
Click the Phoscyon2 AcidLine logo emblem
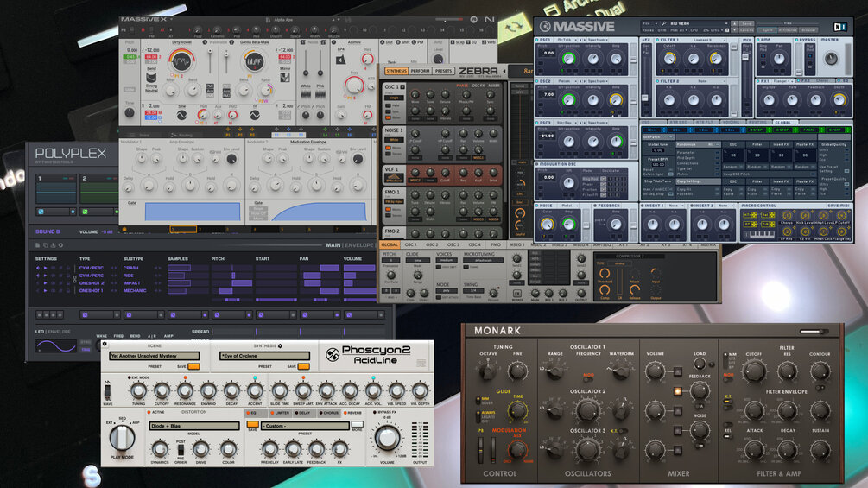coord(333,355)
